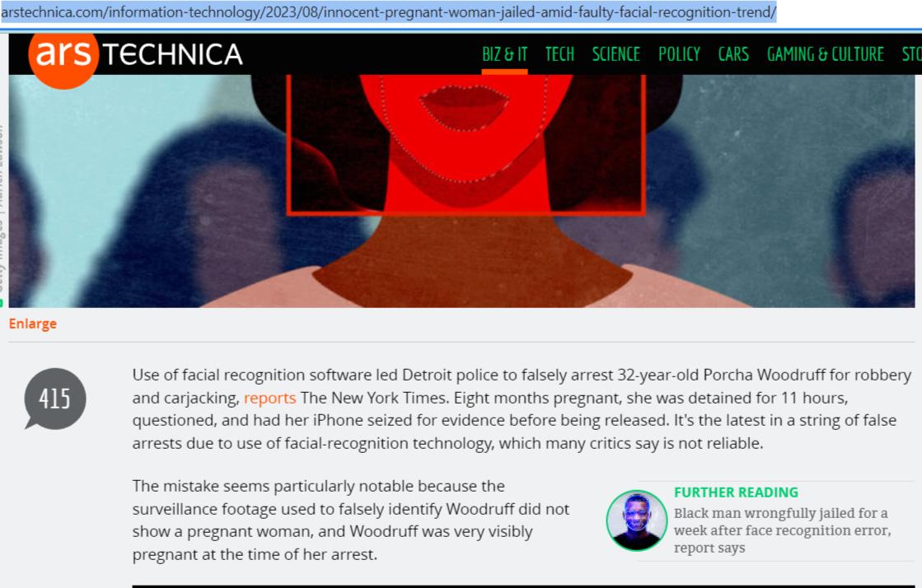Open the SCIENCE navigation item
The width and height of the screenshot is (922, 588).
(615, 54)
